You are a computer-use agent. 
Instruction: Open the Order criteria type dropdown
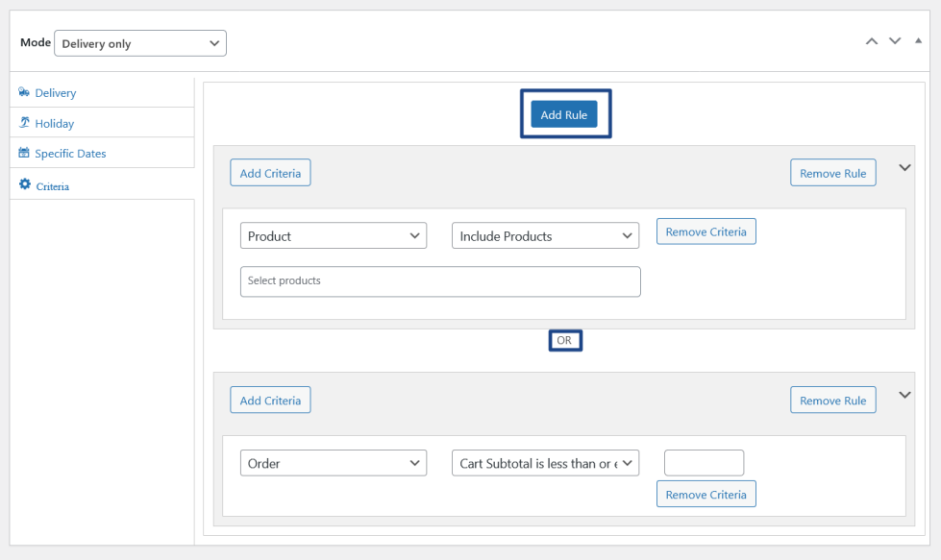334,463
